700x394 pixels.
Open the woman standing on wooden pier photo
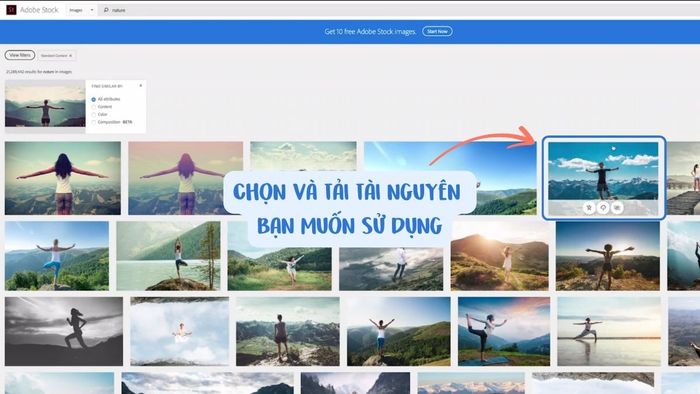683,178
